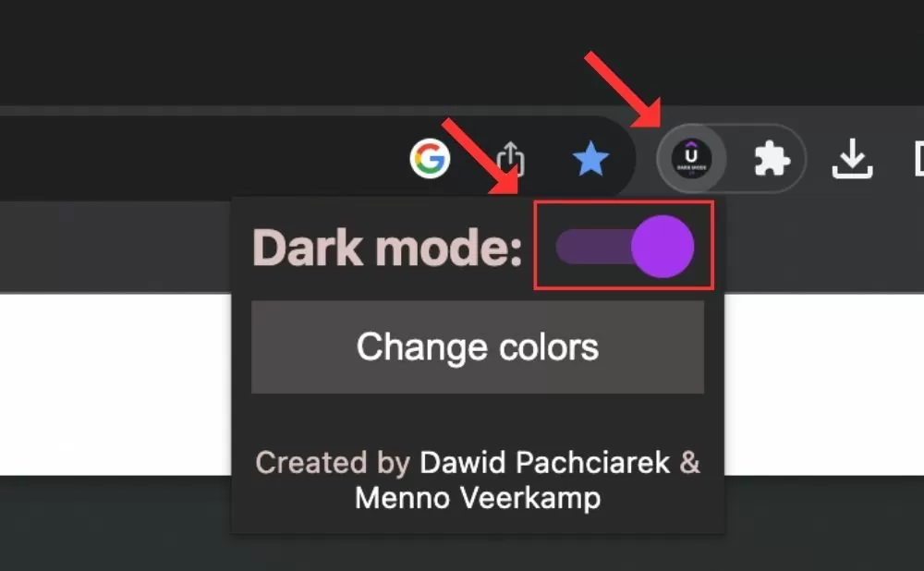Click the blue bookmark star
Screen dimensions: 924x571
click(590, 159)
